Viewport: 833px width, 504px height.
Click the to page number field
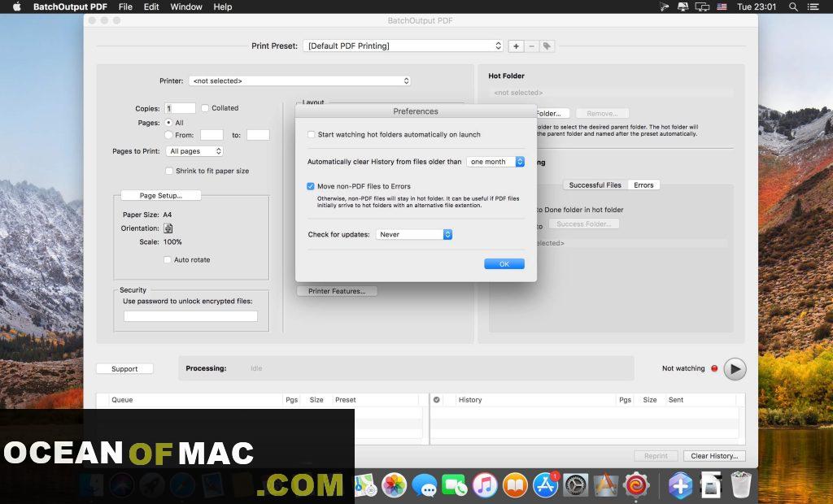pos(258,135)
